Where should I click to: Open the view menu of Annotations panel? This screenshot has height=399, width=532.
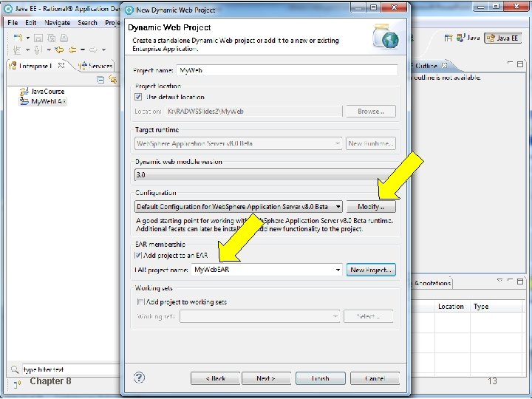[x=499, y=281]
